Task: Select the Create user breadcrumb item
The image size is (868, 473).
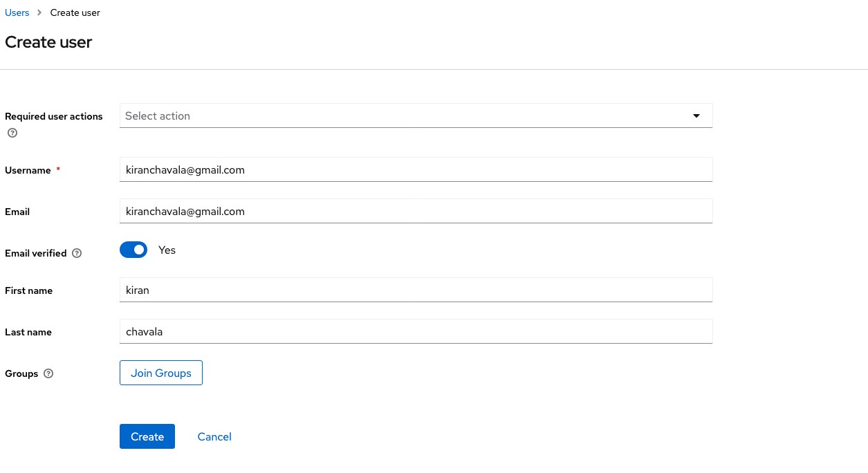Action: [x=75, y=13]
